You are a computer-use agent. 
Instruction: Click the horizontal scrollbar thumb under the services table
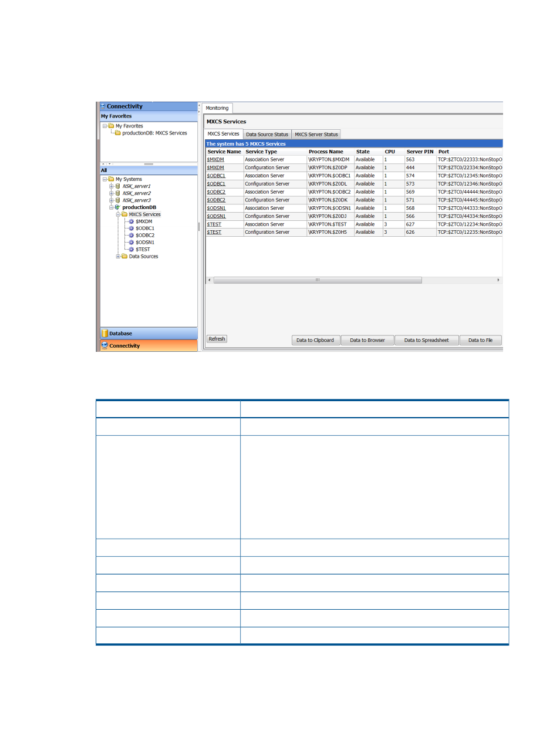tap(318, 280)
